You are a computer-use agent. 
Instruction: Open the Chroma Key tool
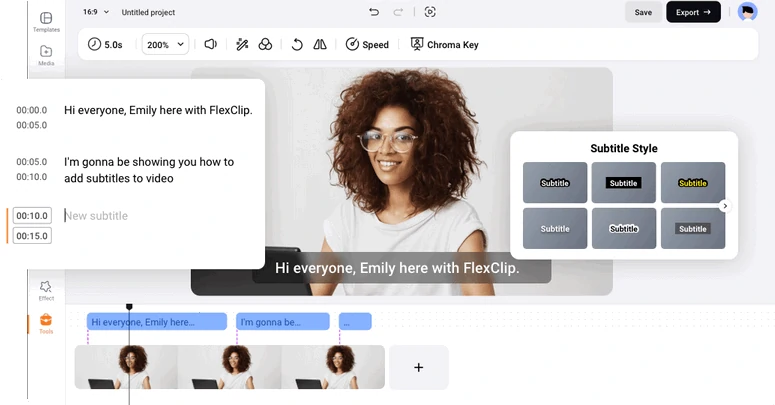pos(445,45)
